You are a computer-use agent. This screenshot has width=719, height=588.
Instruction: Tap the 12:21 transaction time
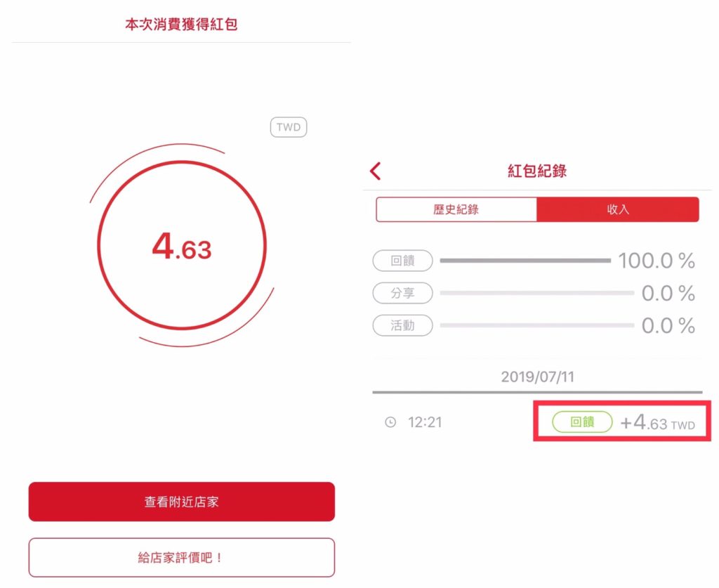click(425, 422)
